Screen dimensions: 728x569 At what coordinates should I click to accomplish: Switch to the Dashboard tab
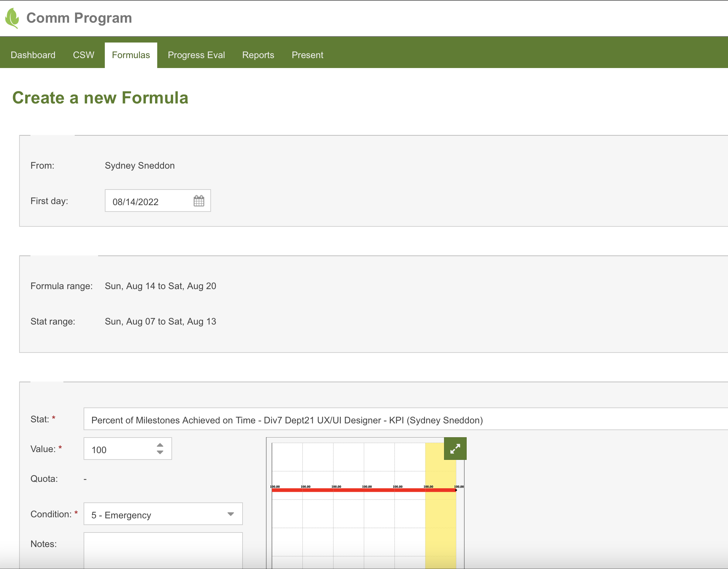click(33, 55)
